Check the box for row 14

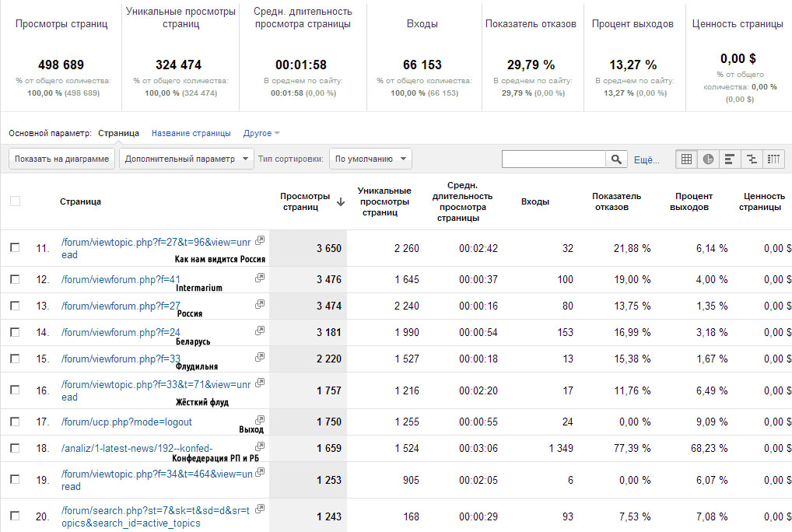[x=15, y=332]
